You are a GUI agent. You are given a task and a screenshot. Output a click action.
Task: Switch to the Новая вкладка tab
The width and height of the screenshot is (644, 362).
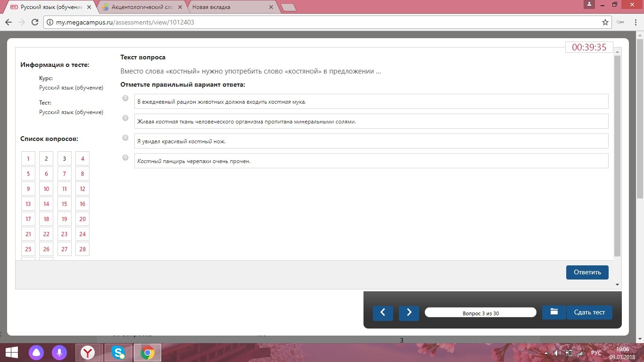point(229,7)
